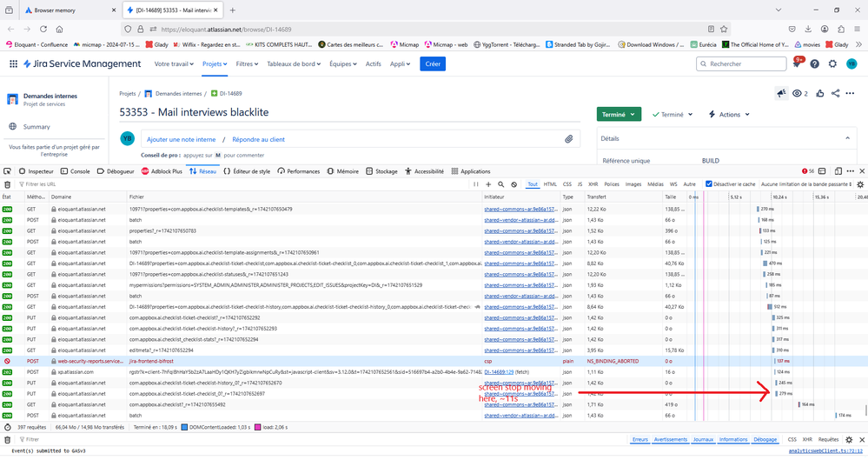This screenshot has width=868, height=467.
Task: Click Répondre au client link
Action: (x=259, y=139)
